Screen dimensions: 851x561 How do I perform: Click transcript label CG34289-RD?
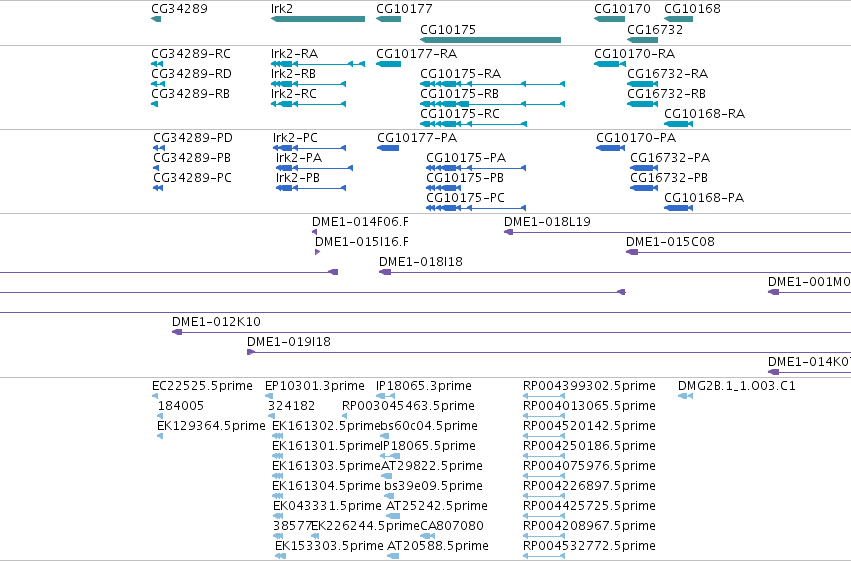(192, 74)
